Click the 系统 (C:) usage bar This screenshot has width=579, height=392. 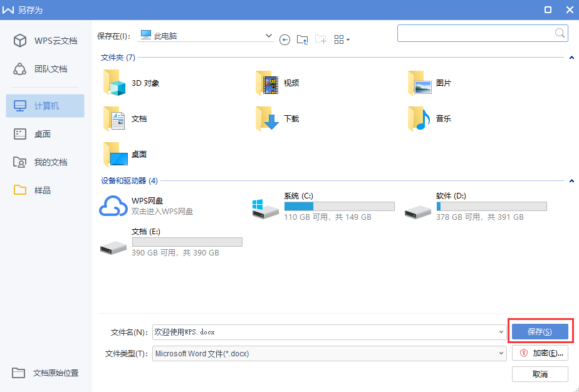(340, 207)
